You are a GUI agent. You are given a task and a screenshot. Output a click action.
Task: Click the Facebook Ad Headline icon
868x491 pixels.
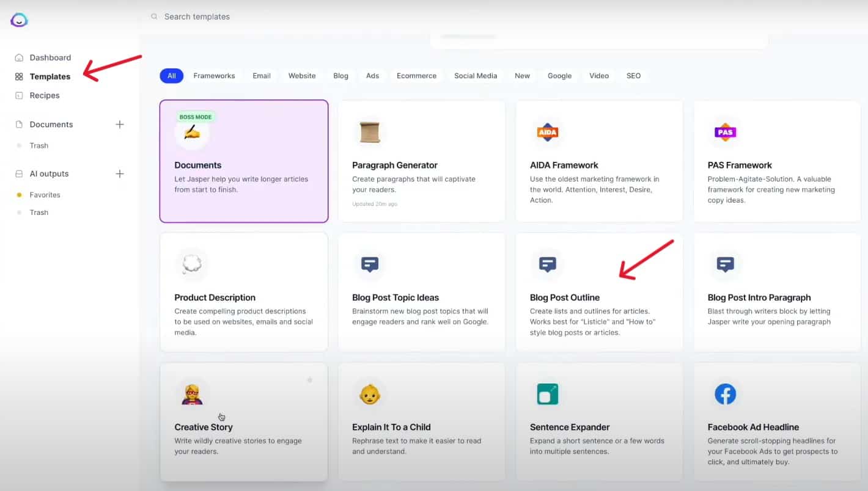point(725,393)
